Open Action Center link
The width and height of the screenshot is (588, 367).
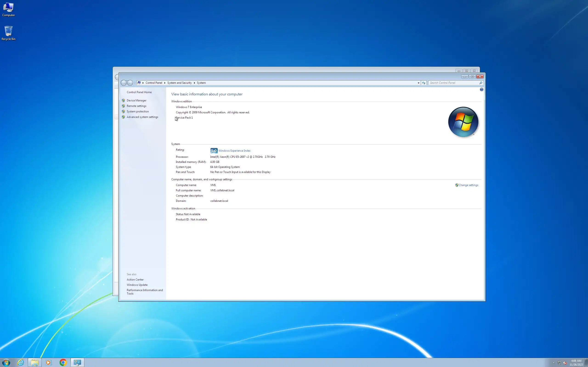pos(135,280)
